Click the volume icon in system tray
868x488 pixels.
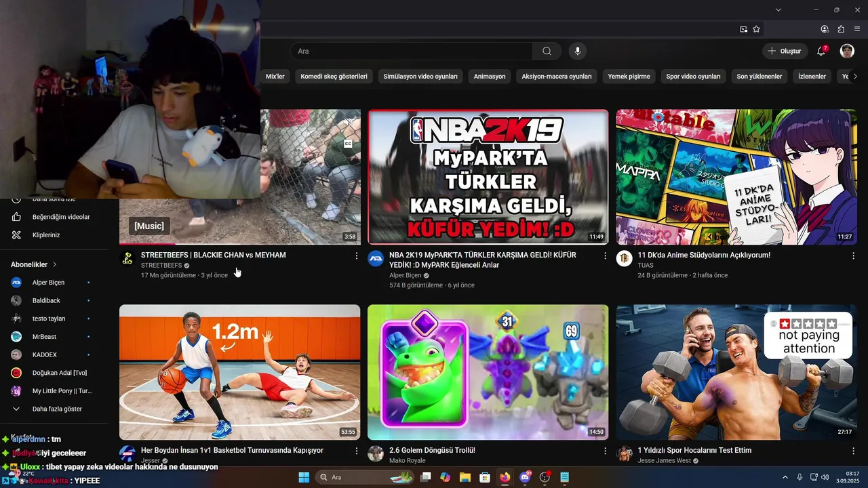825,477
